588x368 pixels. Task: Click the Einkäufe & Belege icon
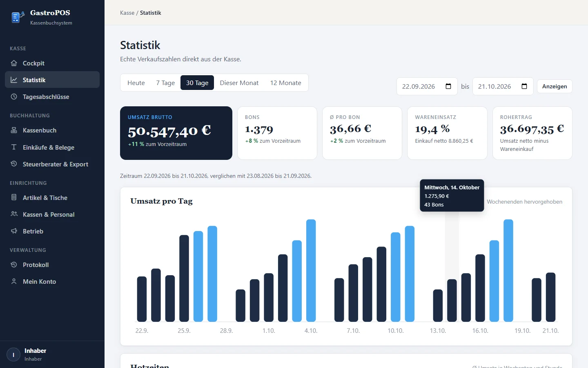click(14, 147)
